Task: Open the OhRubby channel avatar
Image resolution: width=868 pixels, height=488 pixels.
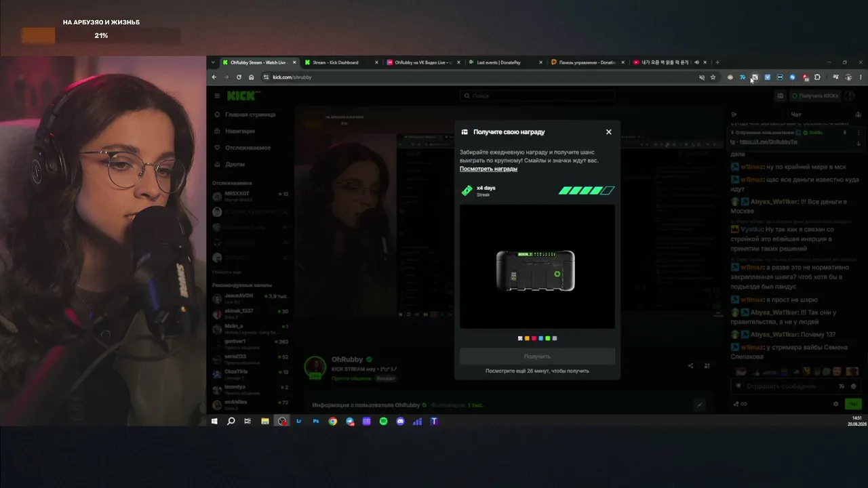Action: (x=315, y=367)
